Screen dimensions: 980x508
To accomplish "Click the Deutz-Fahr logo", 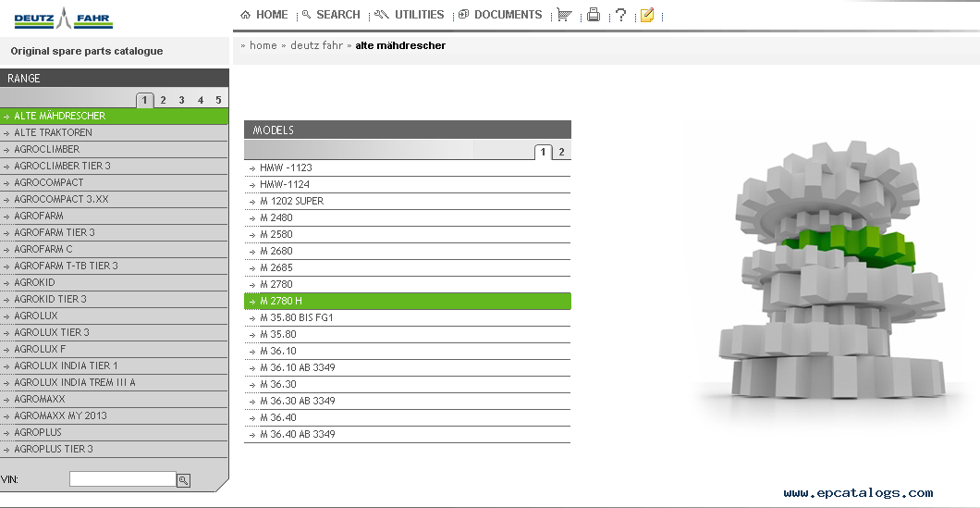I will click(x=63, y=19).
